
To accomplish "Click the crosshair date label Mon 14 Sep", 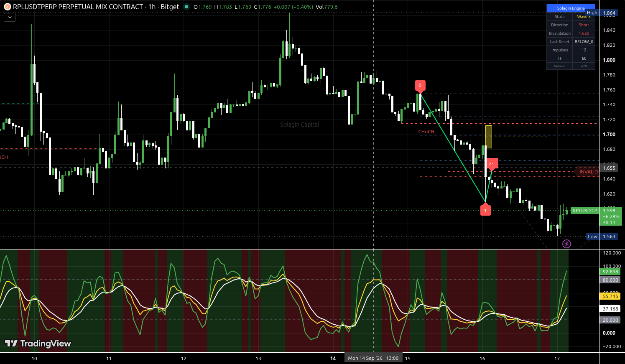I will tap(373, 358).
